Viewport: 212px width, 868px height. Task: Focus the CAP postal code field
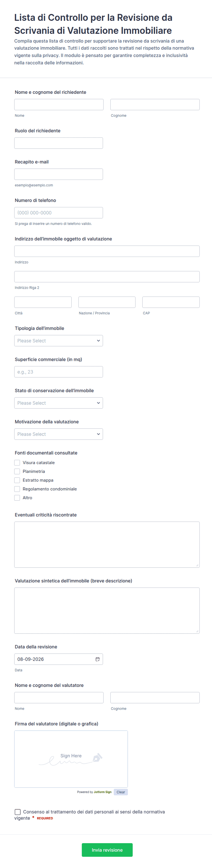[x=171, y=302]
